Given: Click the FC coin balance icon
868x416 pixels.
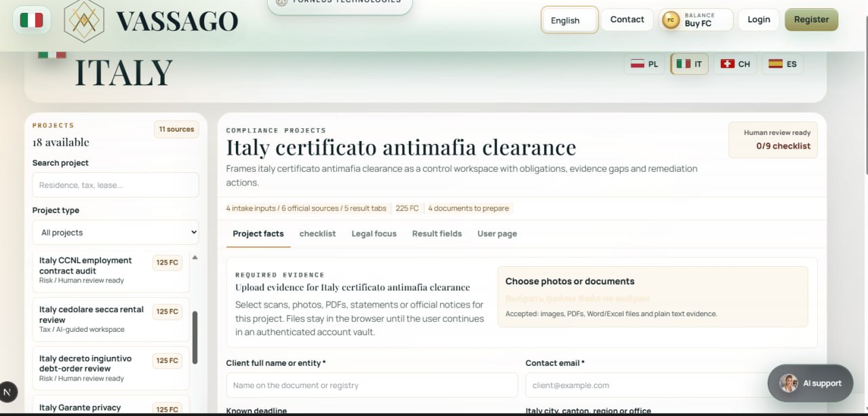Looking at the screenshot, I should point(671,20).
